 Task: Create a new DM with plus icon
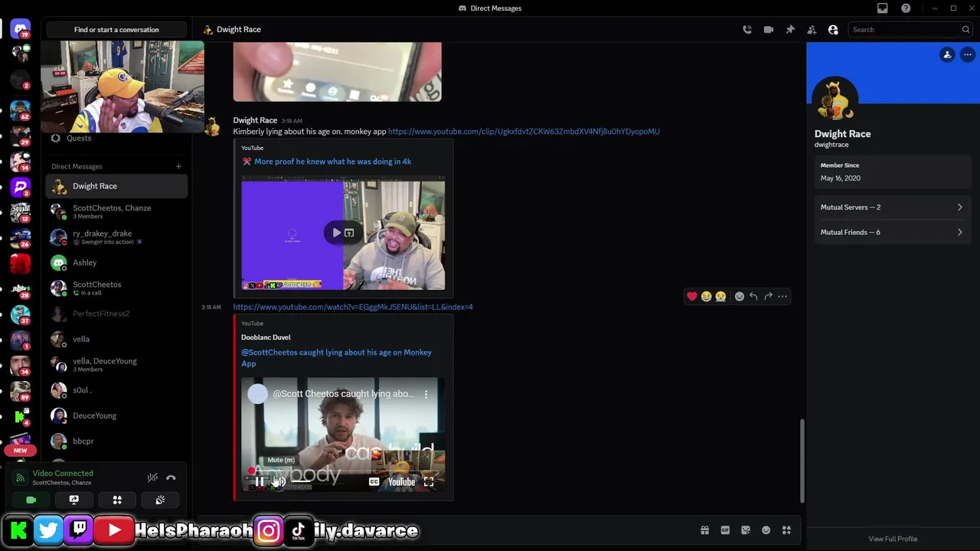(178, 166)
